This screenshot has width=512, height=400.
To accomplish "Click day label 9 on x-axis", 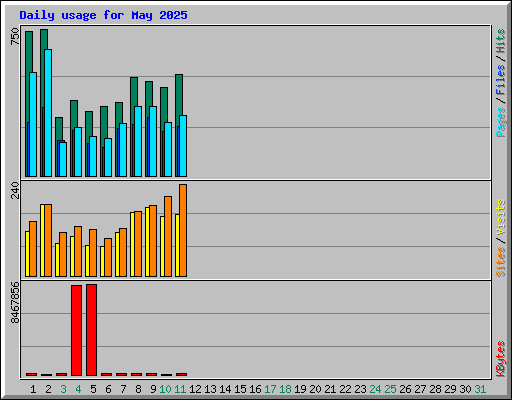I will pyautogui.click(x=153, y=389).
